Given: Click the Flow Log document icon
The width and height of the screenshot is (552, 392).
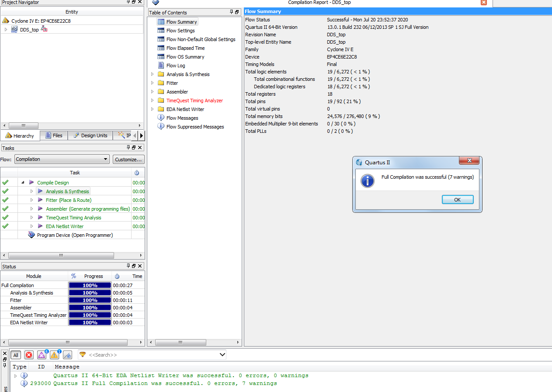Looking at the screenshot, I should 161,66.
